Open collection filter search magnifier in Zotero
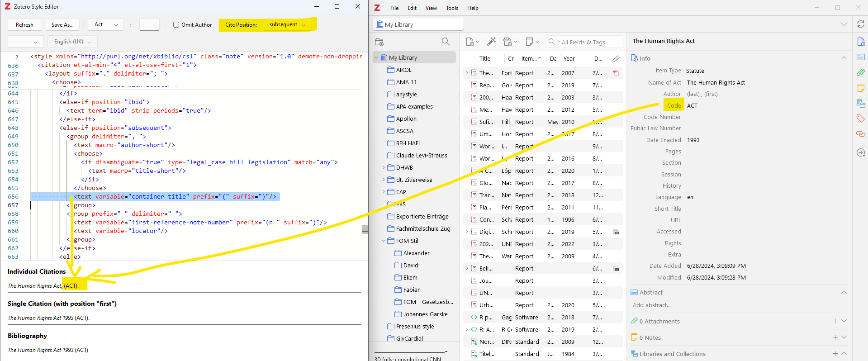Image resolution: width=868 pixels, height=361 pixels. [446, 42]
